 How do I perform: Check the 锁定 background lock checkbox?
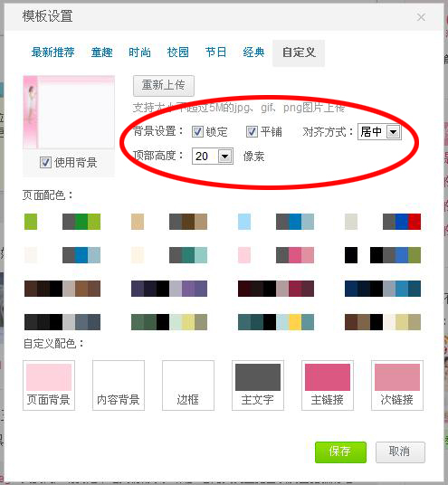197,132
